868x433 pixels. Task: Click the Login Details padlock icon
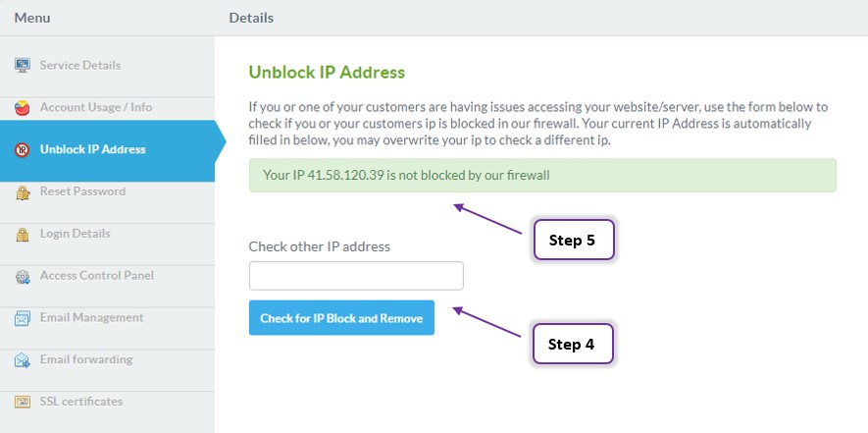click(x=23, y=234)
